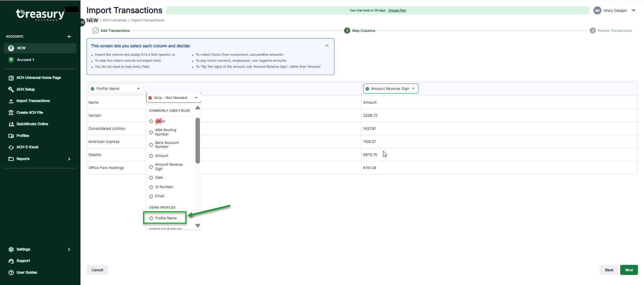Open the Hilary Deegan user menu arrow

pyautogui.click(x=634, y=10)
